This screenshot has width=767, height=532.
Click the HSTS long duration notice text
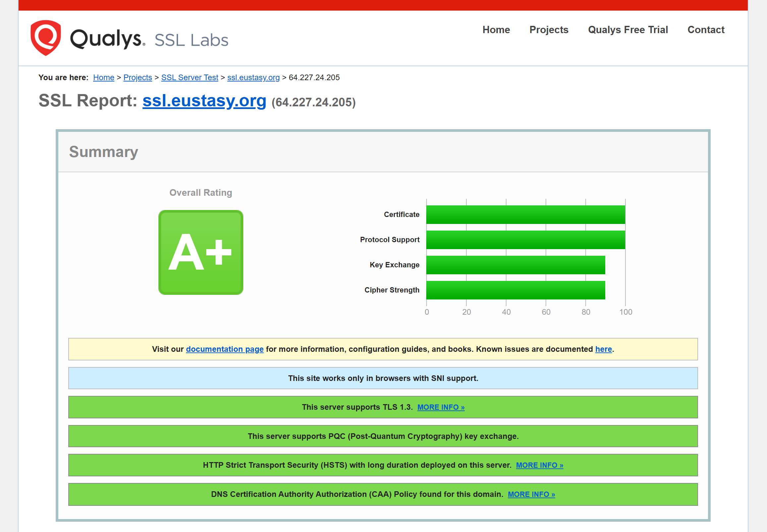pos(357,465)
